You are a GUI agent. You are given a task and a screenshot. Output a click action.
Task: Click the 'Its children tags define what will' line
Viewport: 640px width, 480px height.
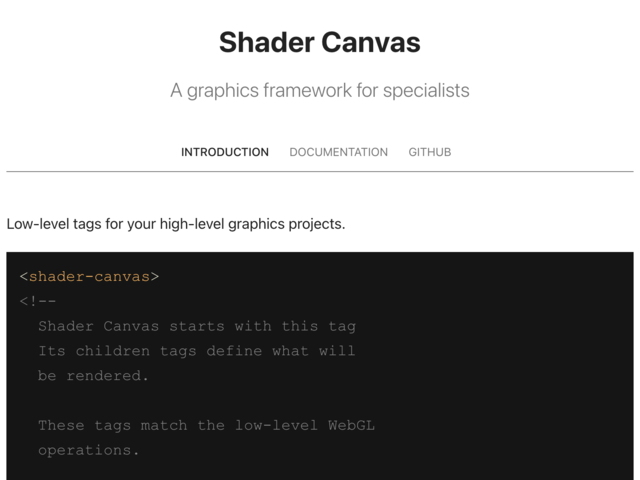[x=197, y=351]
